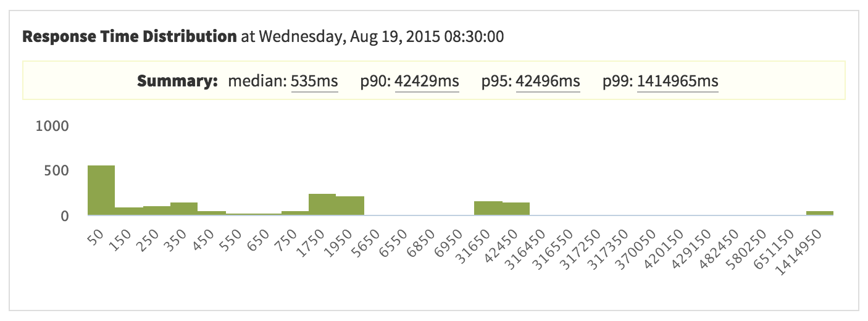This screenshot has width=868, height=321.
Task: Select the bar above the 1950 label
Action: point(350,206)
